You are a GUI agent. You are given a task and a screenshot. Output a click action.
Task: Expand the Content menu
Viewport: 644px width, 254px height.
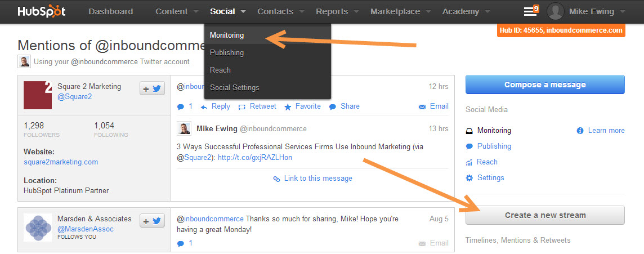177,11
